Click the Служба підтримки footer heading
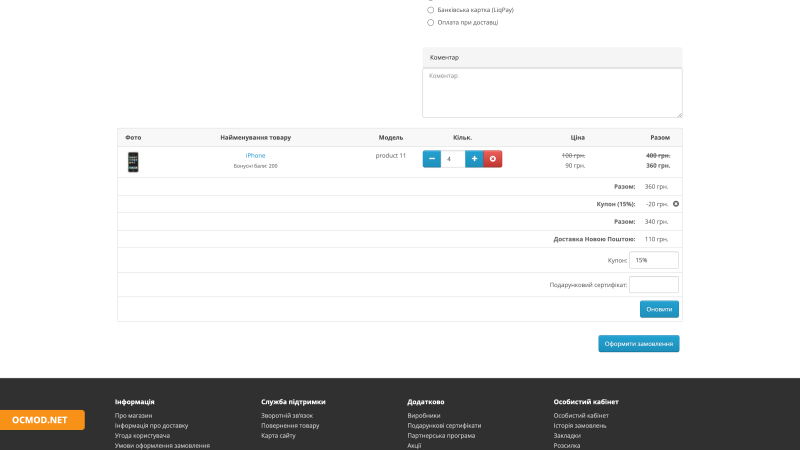 pyautogui.click(x=293, y=402)
